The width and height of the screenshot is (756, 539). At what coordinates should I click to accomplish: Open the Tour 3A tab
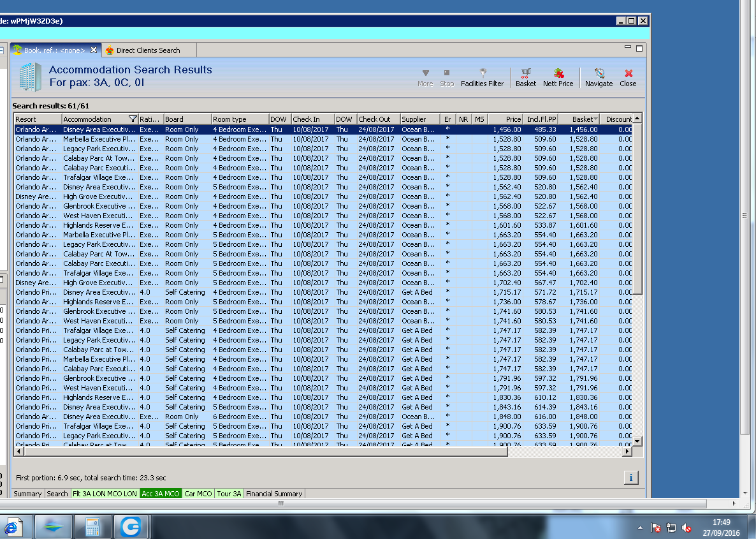[x=229, y=494]
